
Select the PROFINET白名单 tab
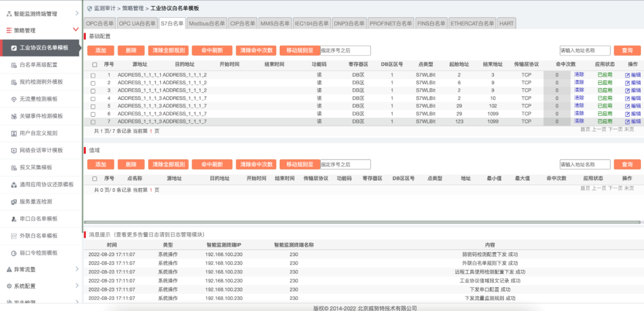click(x=391, y=23)
